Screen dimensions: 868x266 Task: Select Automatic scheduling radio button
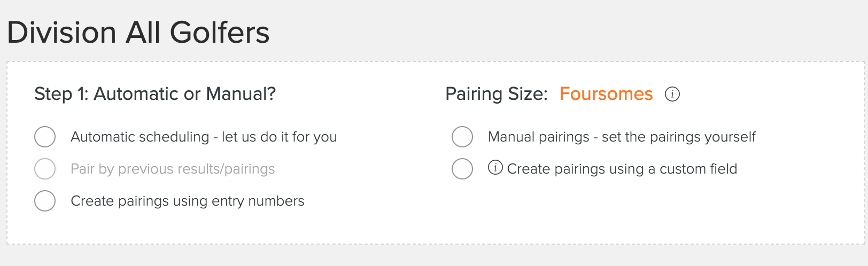(45, 137)
